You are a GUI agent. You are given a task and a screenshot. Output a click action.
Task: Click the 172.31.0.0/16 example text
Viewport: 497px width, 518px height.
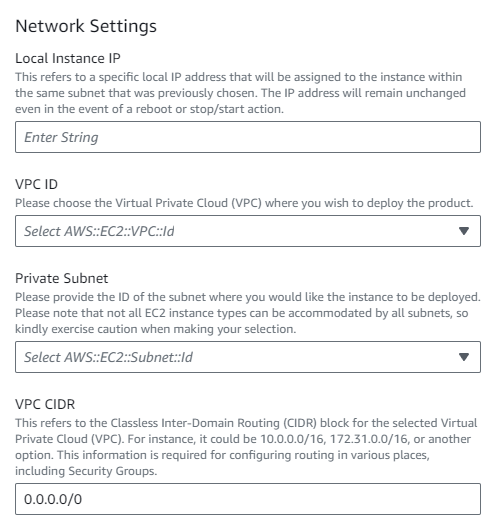(x=369, y=439)
